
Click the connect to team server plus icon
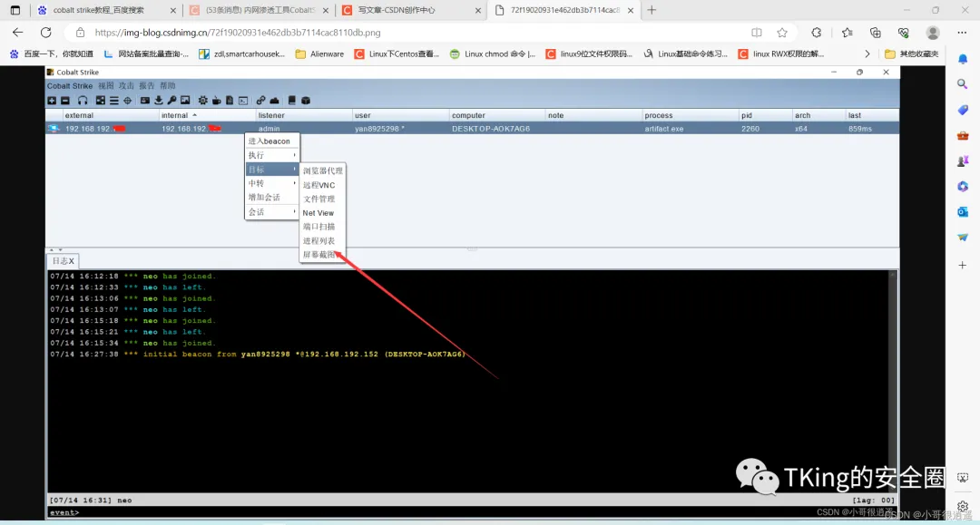[x=52, y=101]
